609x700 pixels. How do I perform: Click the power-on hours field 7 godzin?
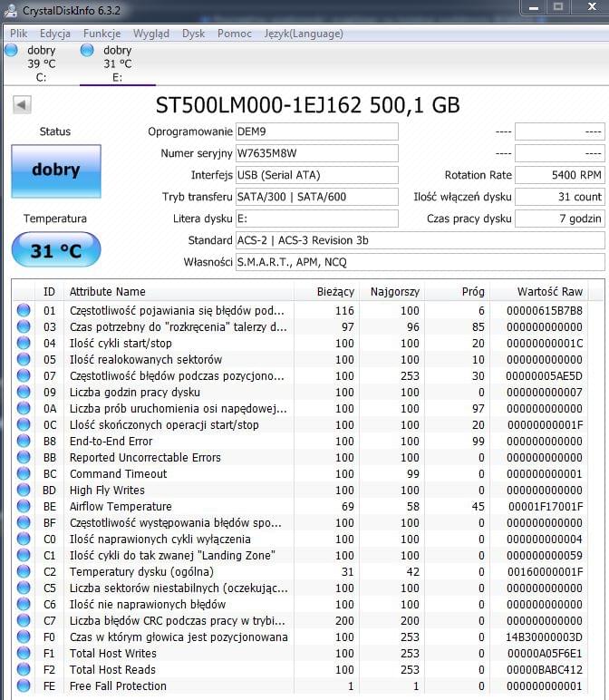tap(560, 219)
